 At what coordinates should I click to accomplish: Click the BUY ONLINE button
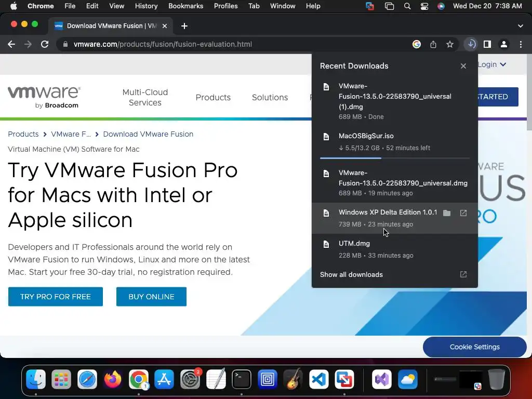[x=151, y=297]
